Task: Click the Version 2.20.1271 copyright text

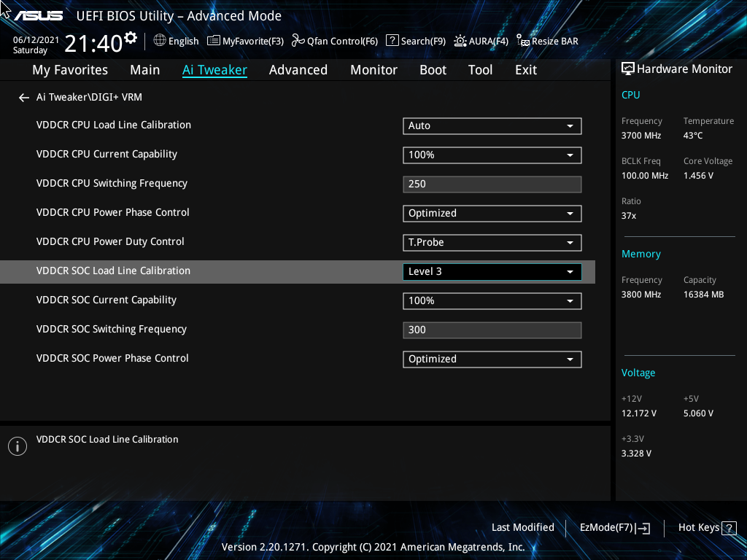Action: tap(373, 547)
